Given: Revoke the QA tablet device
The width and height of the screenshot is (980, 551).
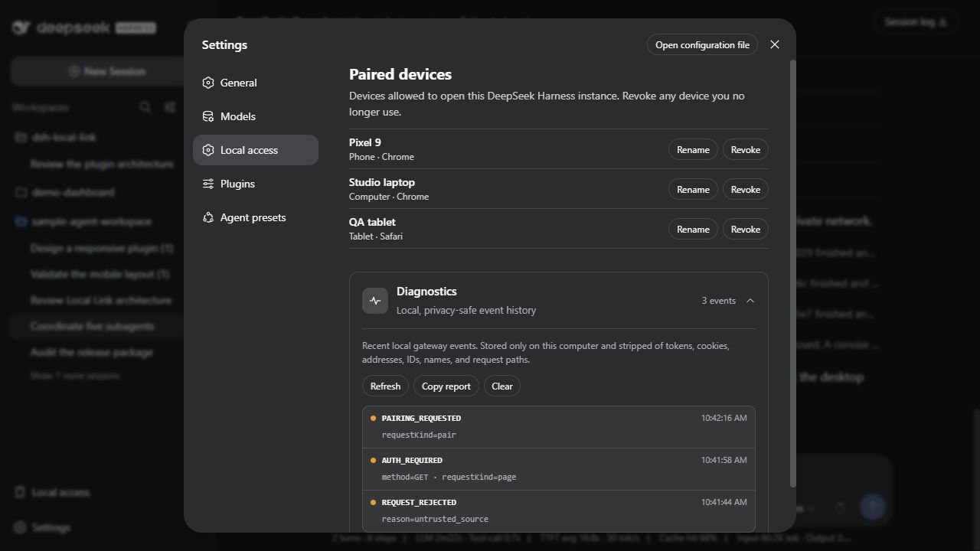Looking at the screenshot, I should point(745,229).
